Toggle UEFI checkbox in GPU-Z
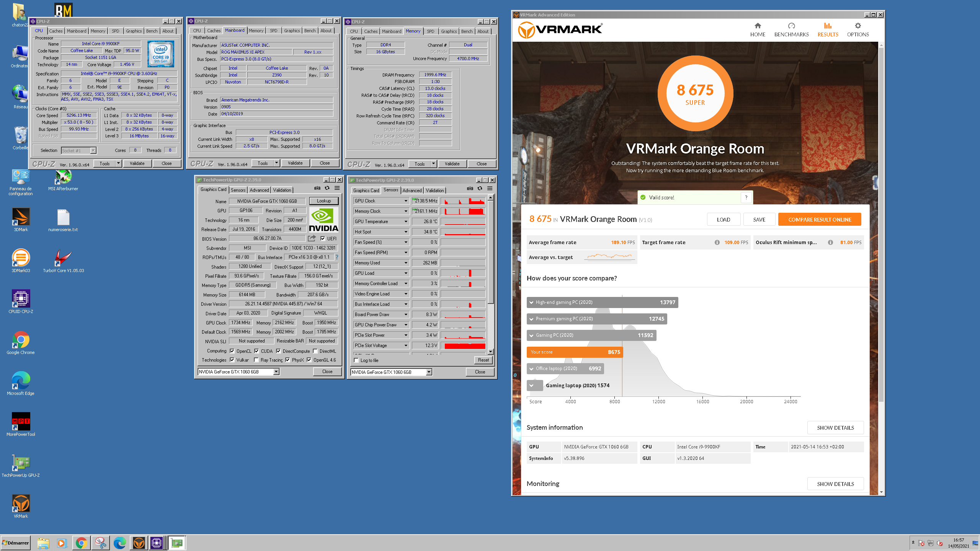980x551 pixels. (323, 238)
